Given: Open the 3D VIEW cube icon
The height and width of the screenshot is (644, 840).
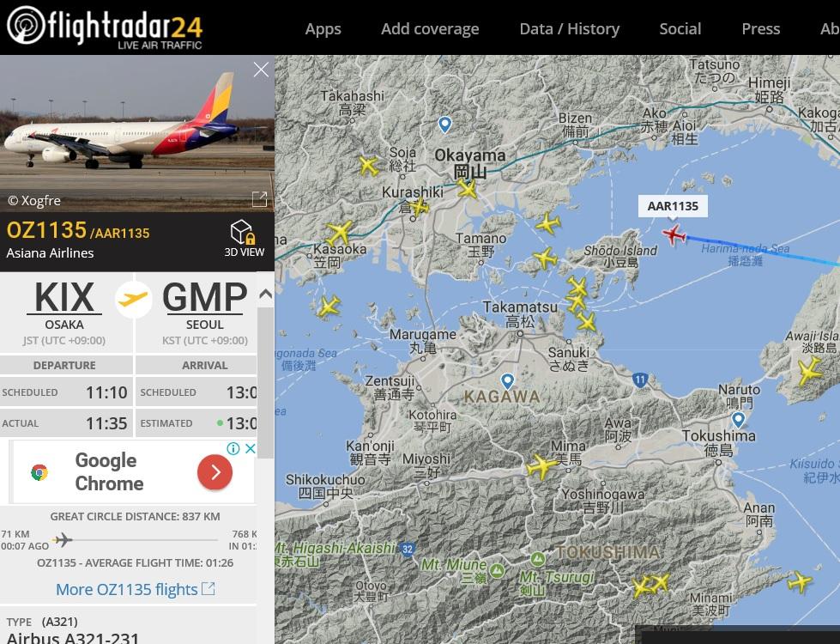Looking at the screenshot, I should (x=243, y=232).
